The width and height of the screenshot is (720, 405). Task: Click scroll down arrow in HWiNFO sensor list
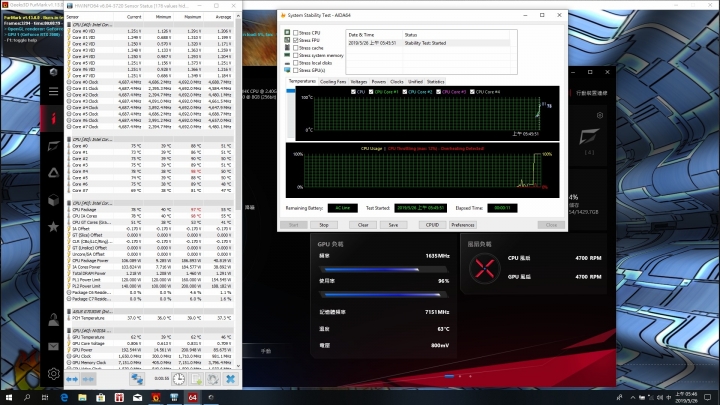pyautogui.click(x=238, y=366)
